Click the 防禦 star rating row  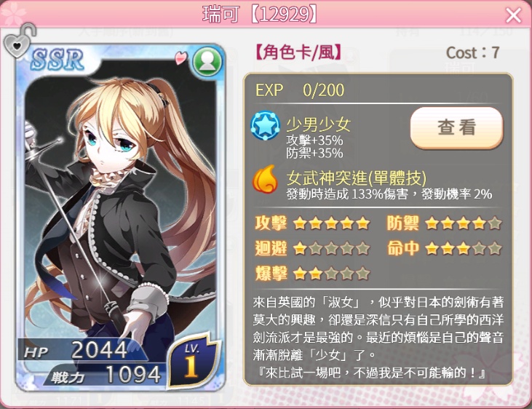click(x=445, y=223)
